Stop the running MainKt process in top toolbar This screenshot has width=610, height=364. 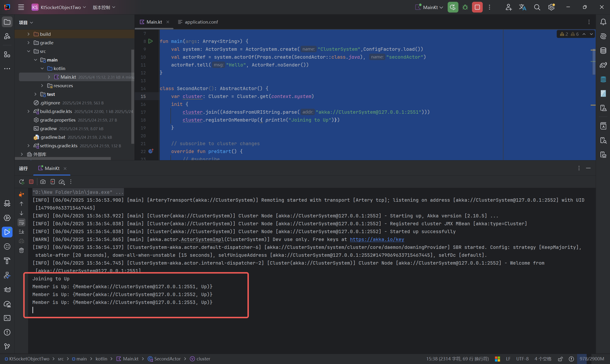477,7
